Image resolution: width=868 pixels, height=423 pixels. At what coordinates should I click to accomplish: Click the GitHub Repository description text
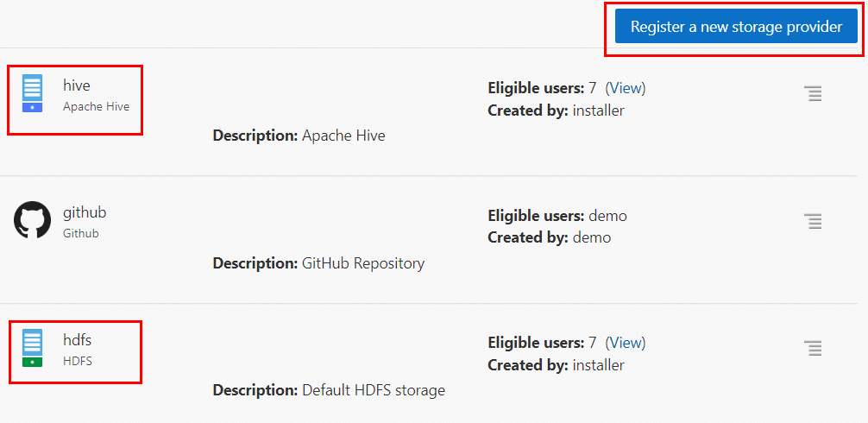362,263
